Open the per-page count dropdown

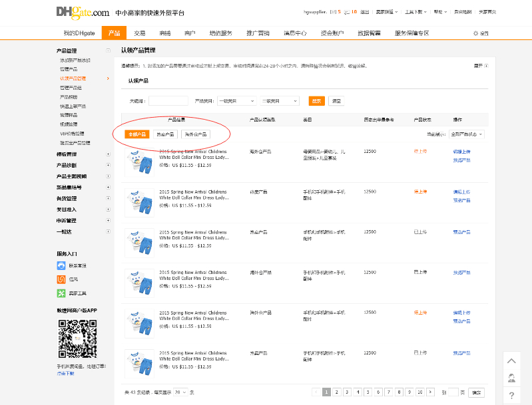coord(180,392)
